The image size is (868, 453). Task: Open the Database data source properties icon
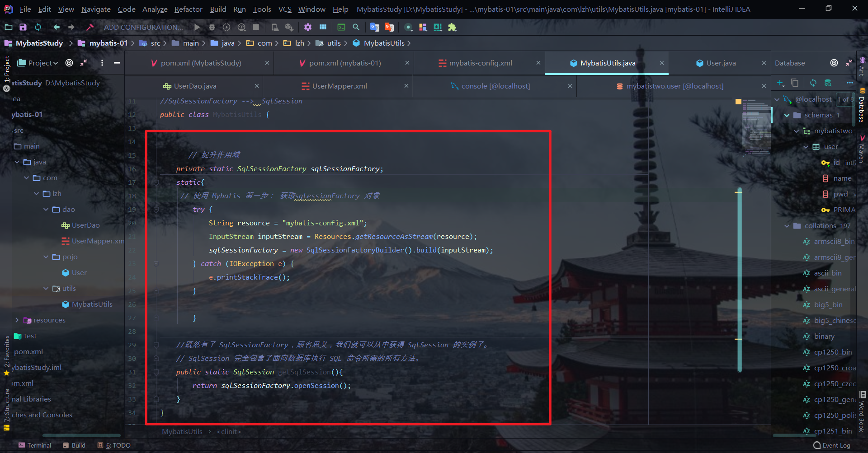pos(828,83)
